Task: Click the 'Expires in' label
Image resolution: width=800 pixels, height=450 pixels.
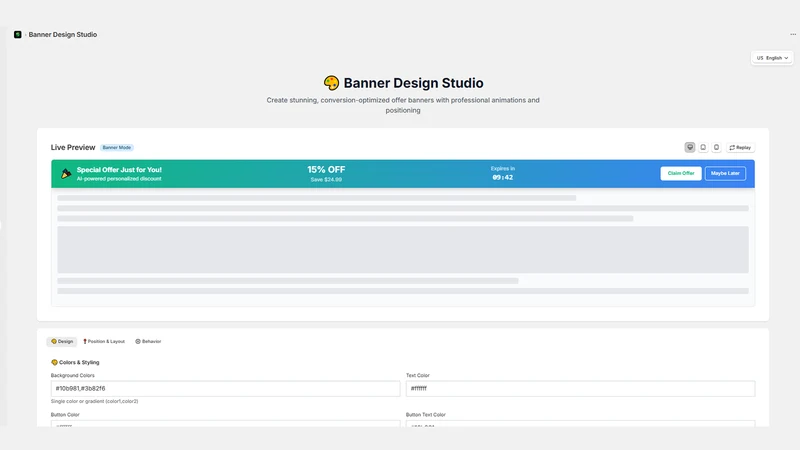Action: 503,168
